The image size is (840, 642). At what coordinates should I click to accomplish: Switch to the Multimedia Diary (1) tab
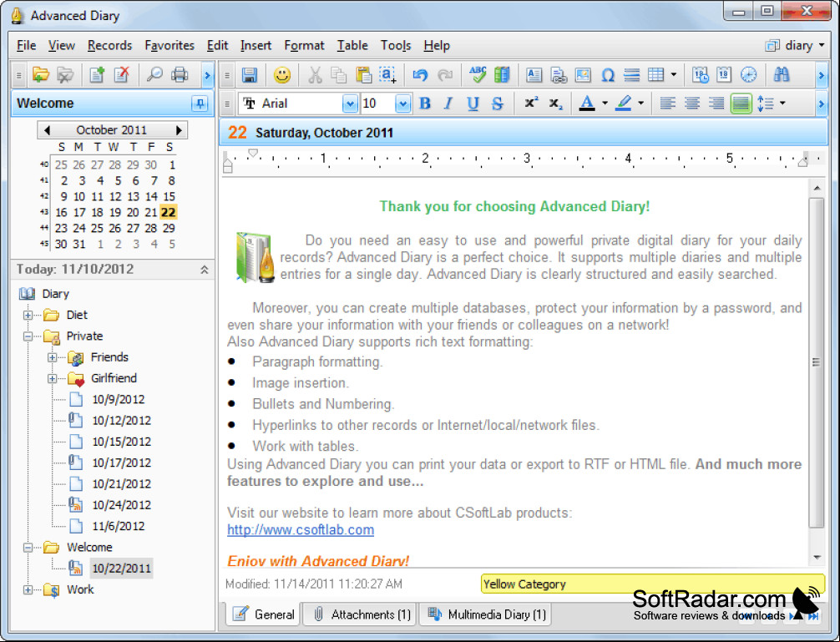tap(487, 614)
